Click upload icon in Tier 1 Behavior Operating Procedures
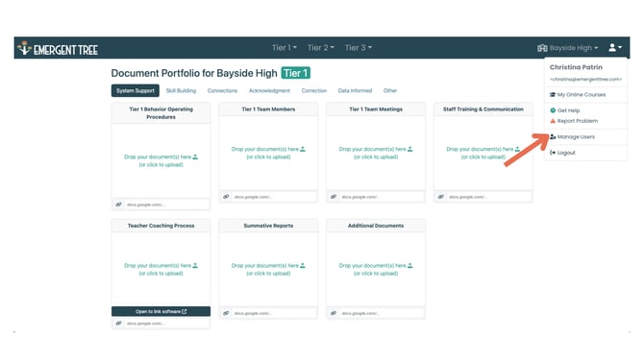644x361 pixels. 195,156
